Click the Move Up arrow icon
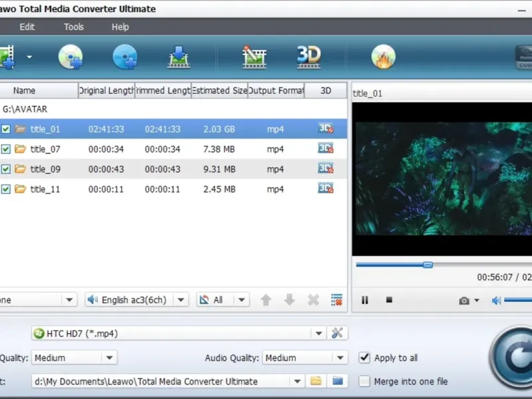 [266, 300]
